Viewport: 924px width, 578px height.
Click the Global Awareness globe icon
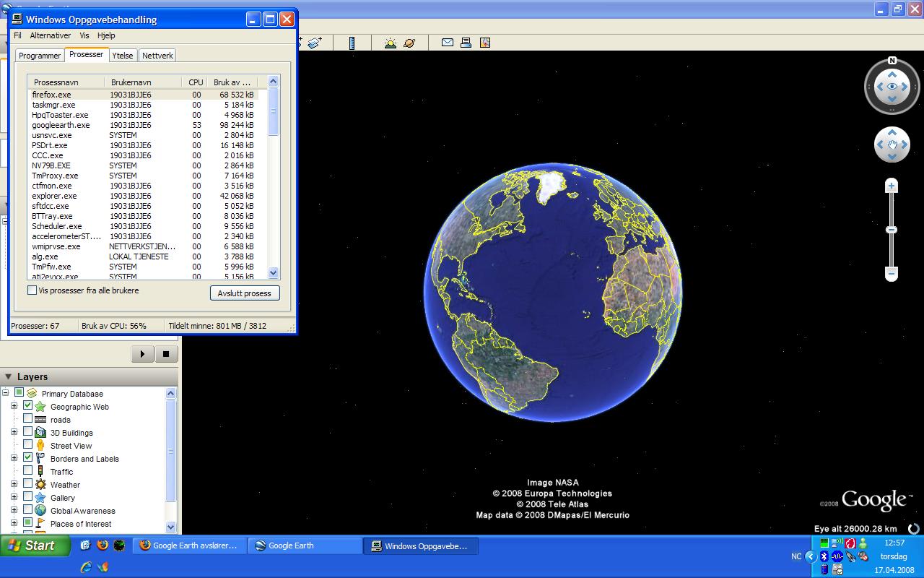coord(40,511)
